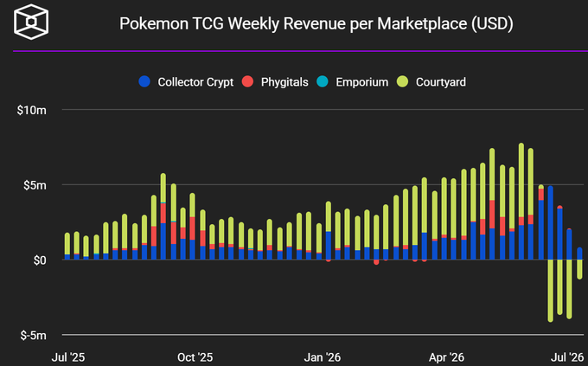The height and width of the screenshot is (366, 588).
Task: Click the Apr '26 x-axis label
Action: [x=447, y=357]
